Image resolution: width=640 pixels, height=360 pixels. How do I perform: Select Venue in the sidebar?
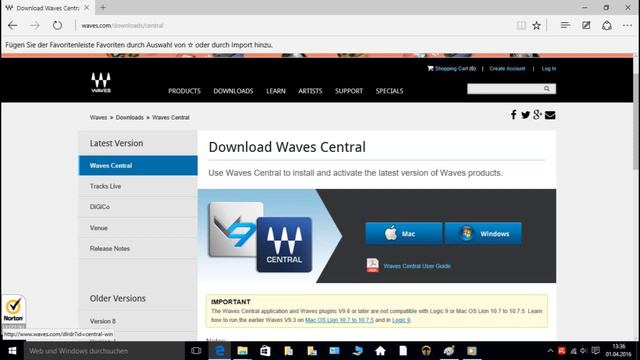138,228
